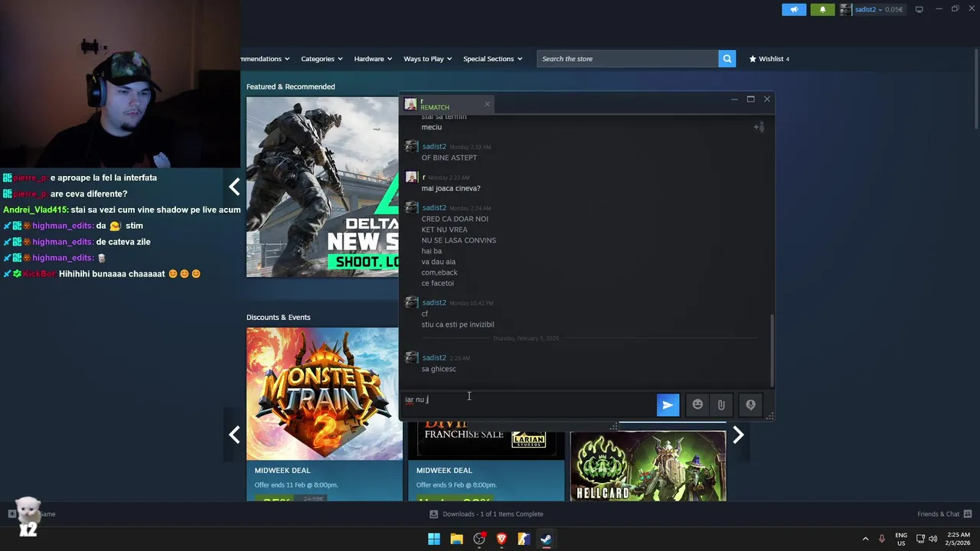Open Steam announcements megaphone button
This screenshot has height=551, width=980.
click(x=794, y=9)
